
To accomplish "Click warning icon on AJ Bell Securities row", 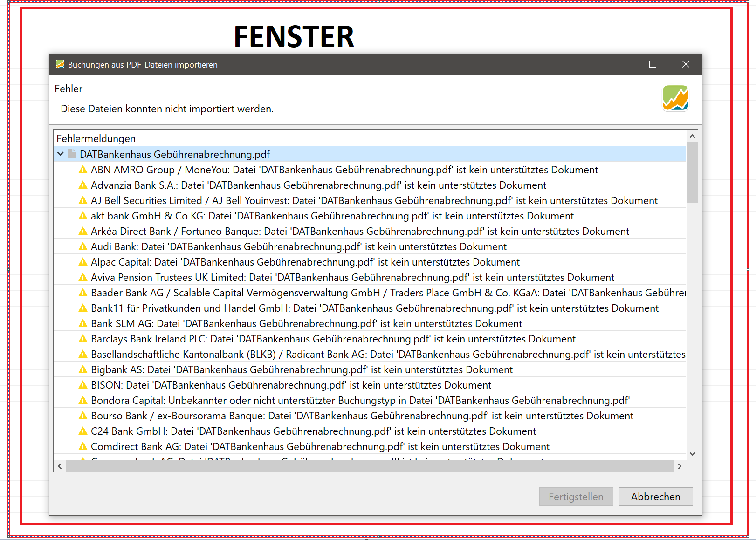I will pyautogui.click(x=83, y=200).
